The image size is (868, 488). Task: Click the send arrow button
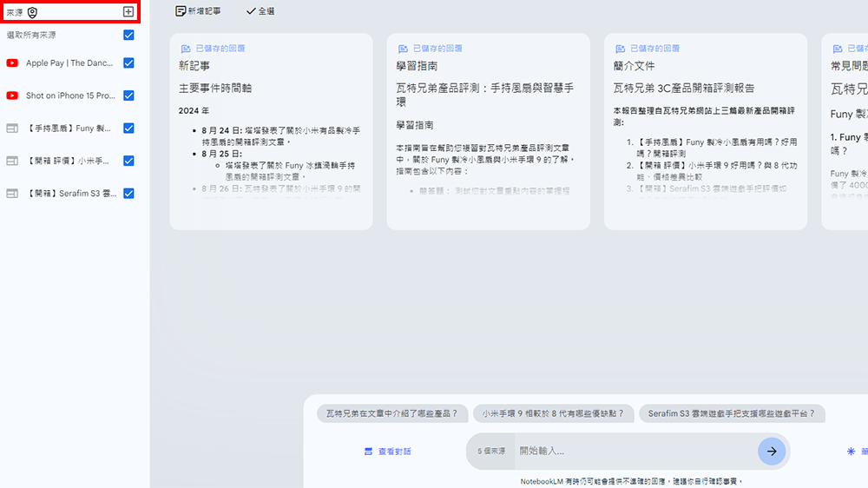tap(772, 452)
